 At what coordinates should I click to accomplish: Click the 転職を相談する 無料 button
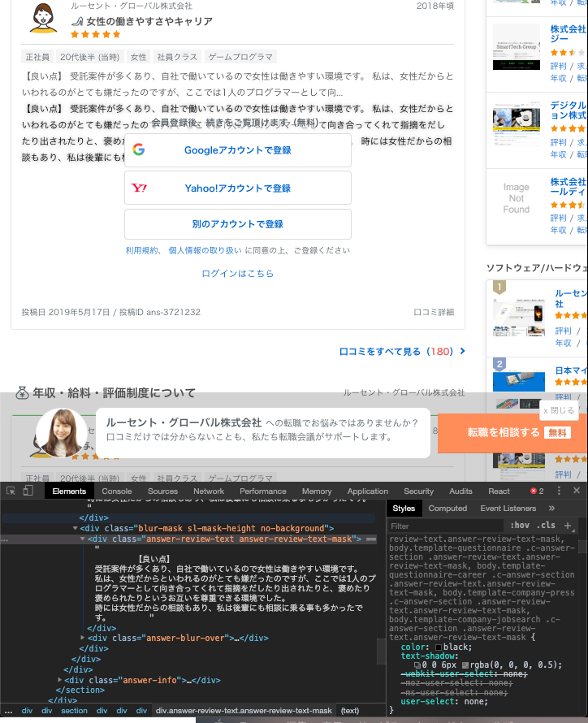(x=512, y=433)
